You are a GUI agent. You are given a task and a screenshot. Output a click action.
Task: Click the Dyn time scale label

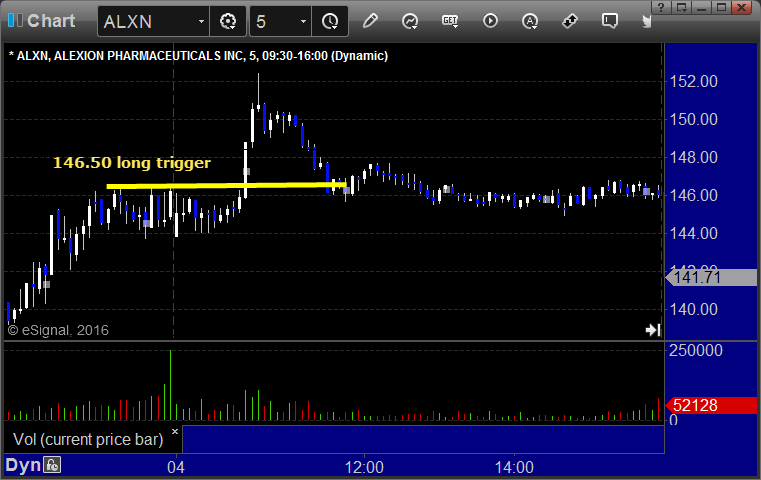[x=23, y=465]
